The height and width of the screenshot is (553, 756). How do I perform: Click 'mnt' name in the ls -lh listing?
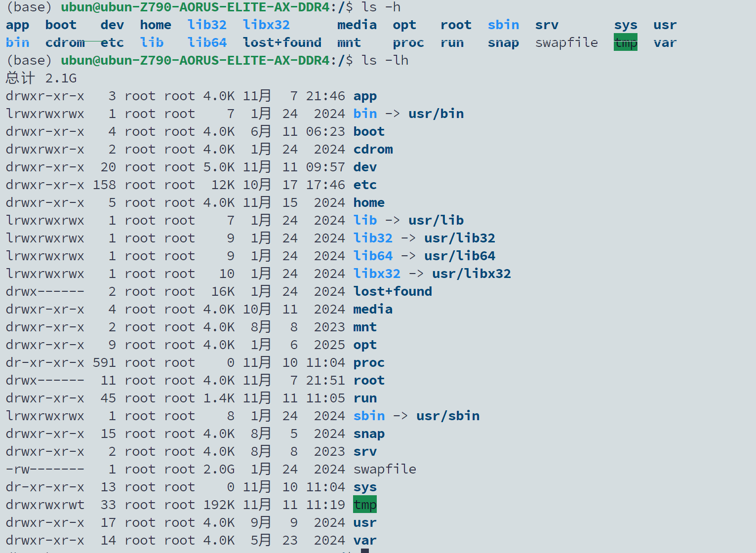(x=365, y=327)
